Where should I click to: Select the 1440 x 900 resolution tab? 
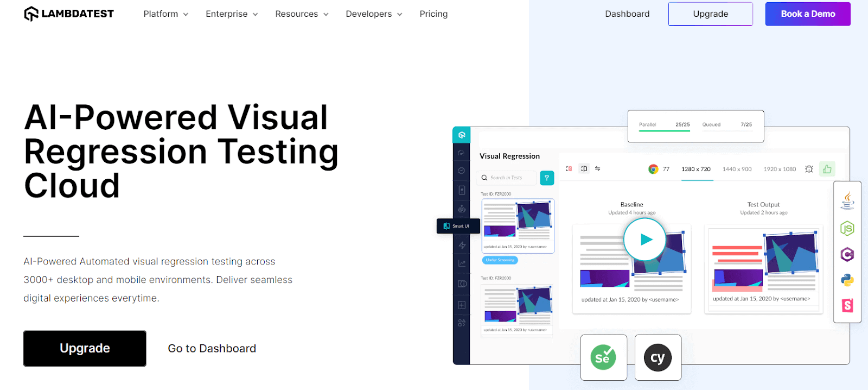coord(737,169)
